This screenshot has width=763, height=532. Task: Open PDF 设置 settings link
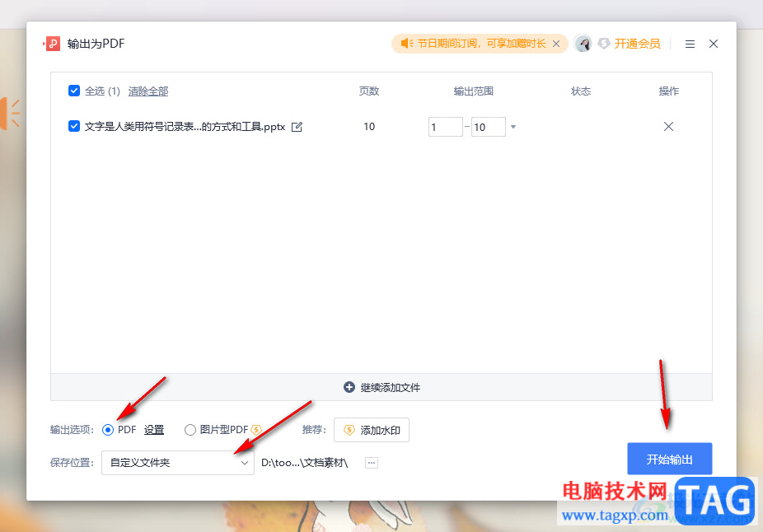click(x=154, y=430)
